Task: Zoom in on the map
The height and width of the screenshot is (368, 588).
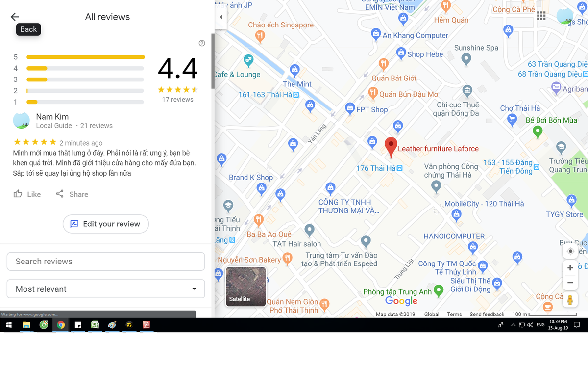Action: click(x=570, y=268)
